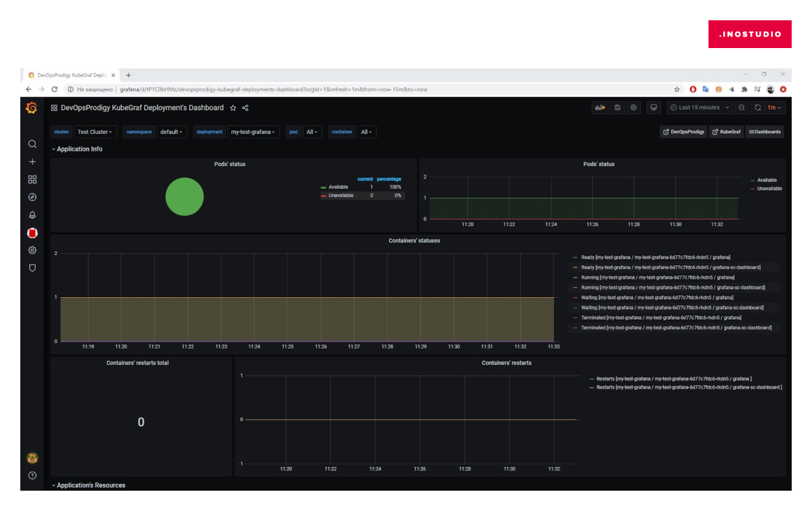Open the namespace default dropdown

(x=172, y=132)
